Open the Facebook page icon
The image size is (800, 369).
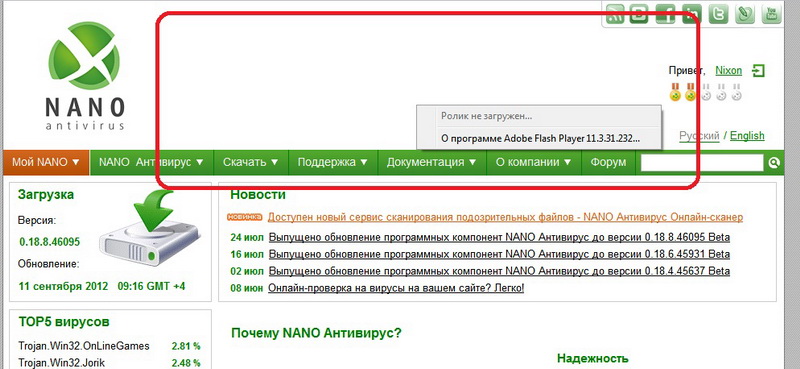(x=665, y=14)
